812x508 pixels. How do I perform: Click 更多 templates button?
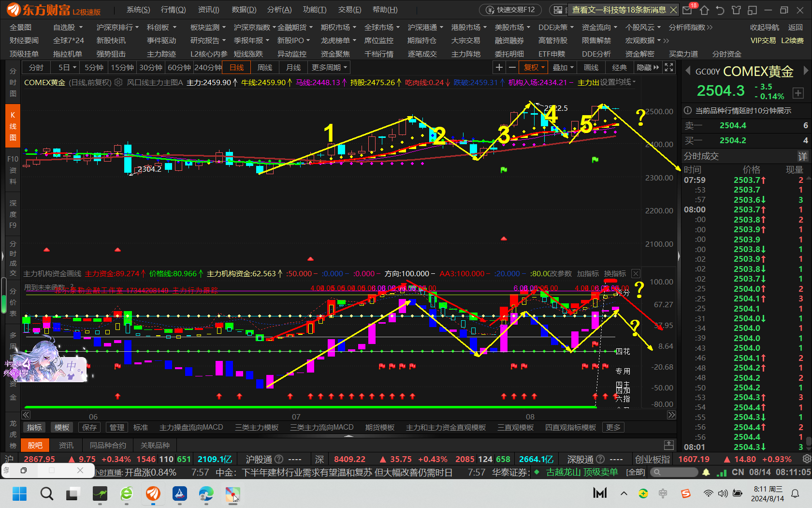point(613,428)
